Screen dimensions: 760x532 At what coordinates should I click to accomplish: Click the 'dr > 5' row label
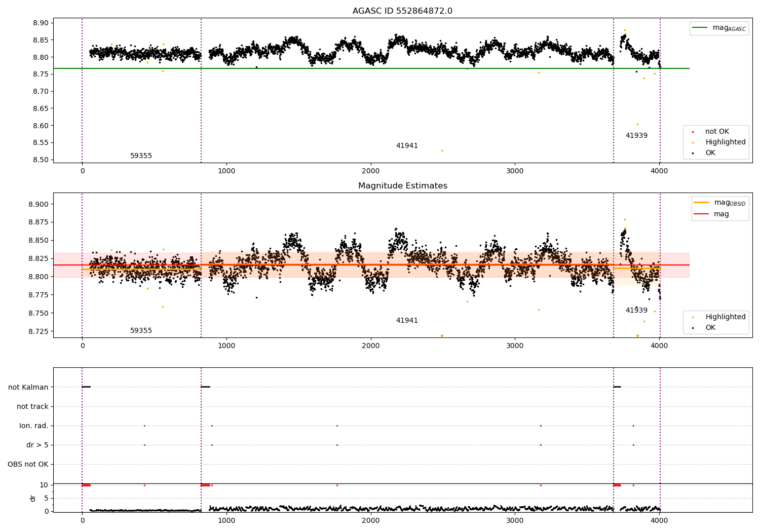click(37, 445)
